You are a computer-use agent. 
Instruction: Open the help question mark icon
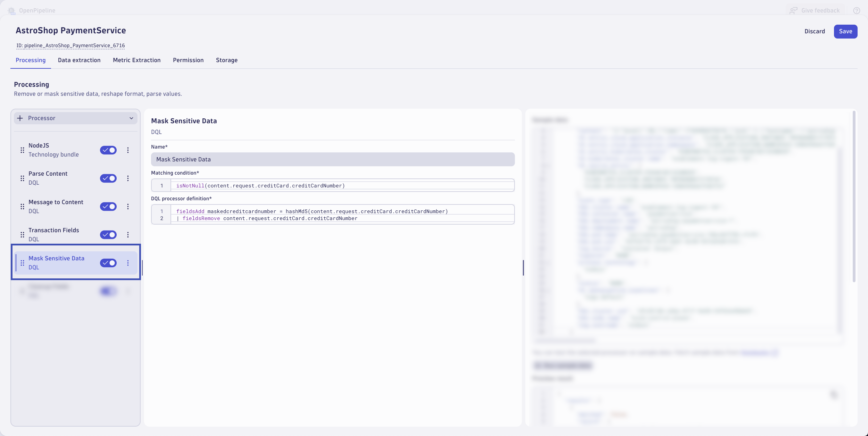[857, 11]
